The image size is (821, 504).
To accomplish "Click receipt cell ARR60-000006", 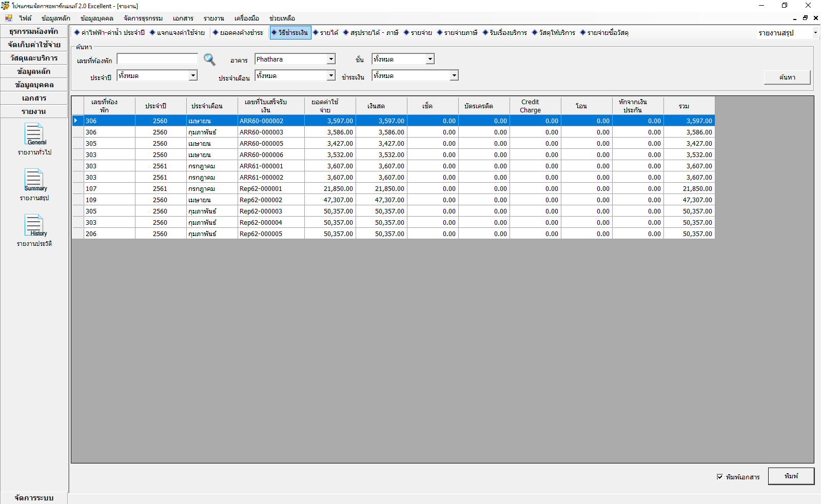I will [271, 154].
